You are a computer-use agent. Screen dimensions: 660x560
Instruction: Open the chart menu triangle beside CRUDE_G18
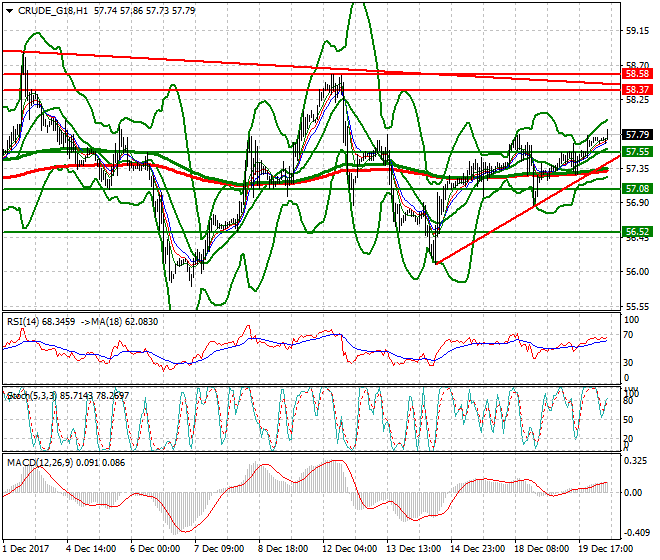[x=10, y=11]
